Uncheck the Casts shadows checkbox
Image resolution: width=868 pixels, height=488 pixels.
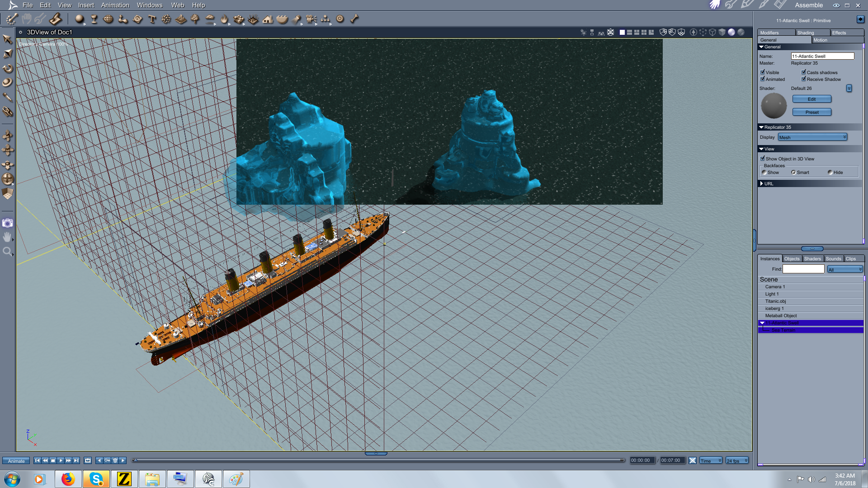804,72
